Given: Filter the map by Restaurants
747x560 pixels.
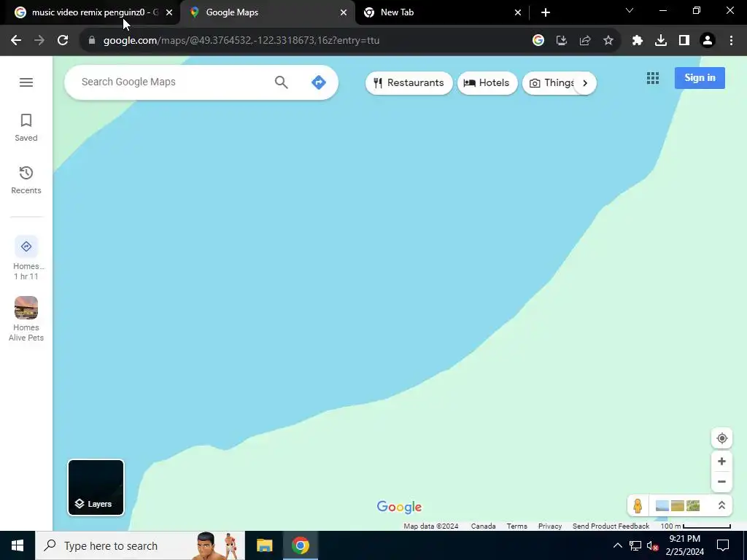Looking at the screenshot, I should click(x=409, y=83).
